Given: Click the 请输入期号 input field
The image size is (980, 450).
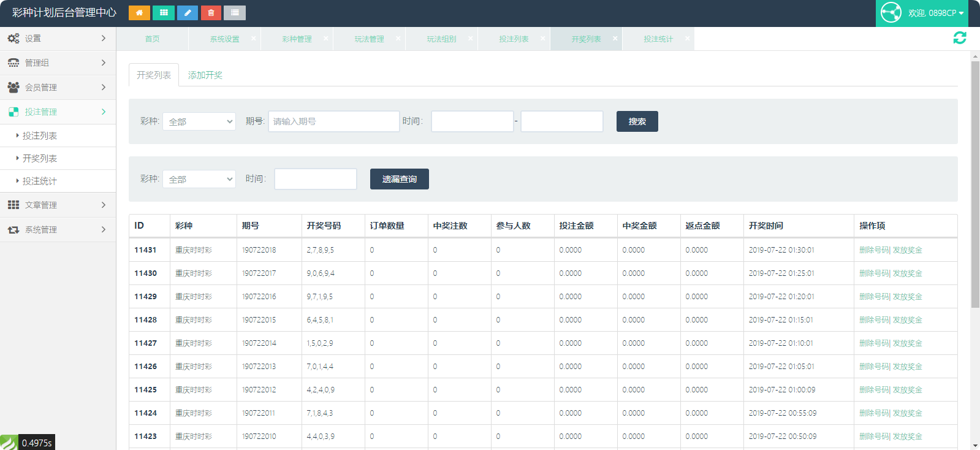Looking at the screenshot, I should coord(333,121).
